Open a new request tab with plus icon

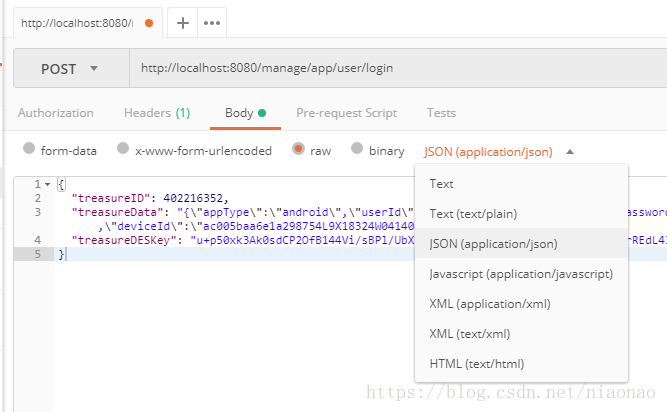(182, 23)
